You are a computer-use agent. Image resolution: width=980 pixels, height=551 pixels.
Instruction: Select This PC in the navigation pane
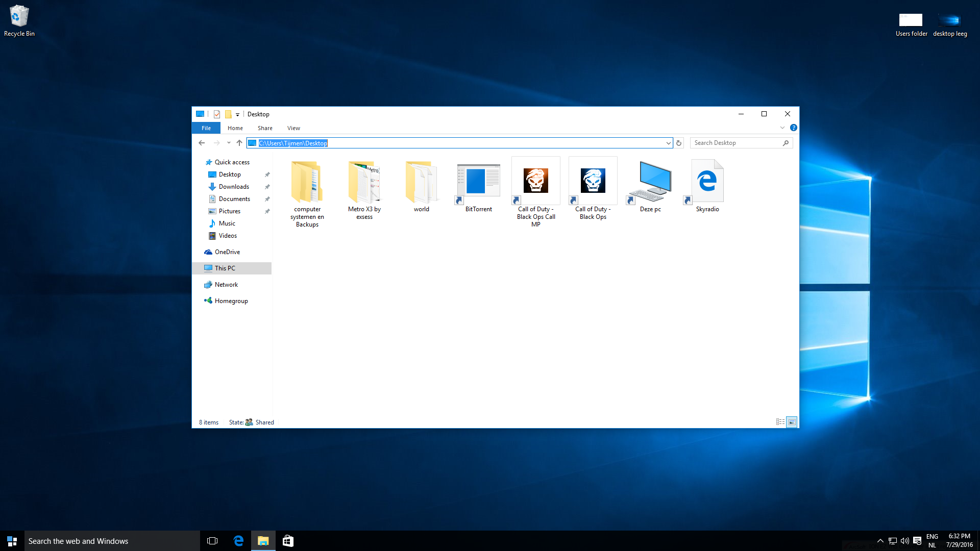click(232, 268)
